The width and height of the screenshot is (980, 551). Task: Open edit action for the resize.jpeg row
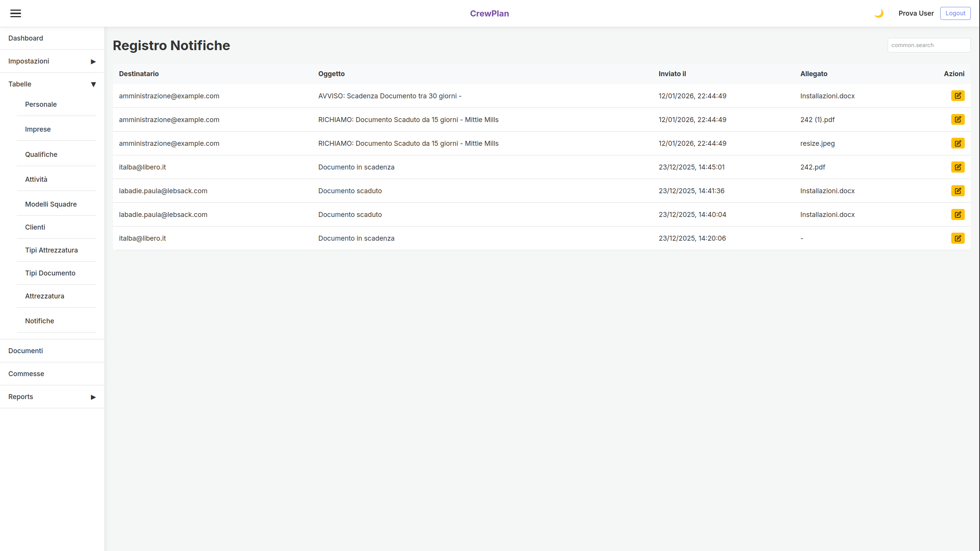click(957, 143)
